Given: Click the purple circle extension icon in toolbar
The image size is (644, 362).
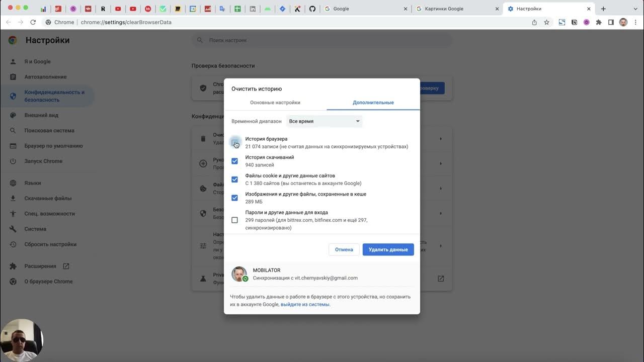Looking at the screenshot, I should (x=586, y=22).
